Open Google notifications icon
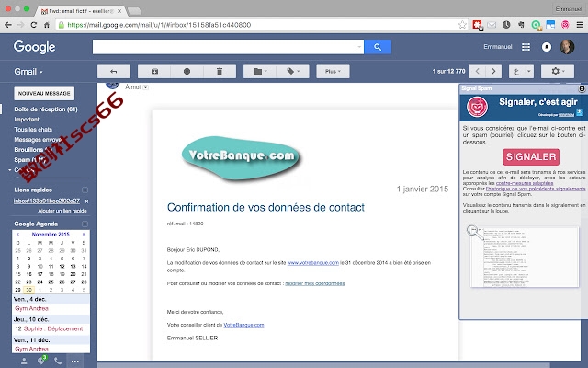The image size is (588, 368). (547, 47)
